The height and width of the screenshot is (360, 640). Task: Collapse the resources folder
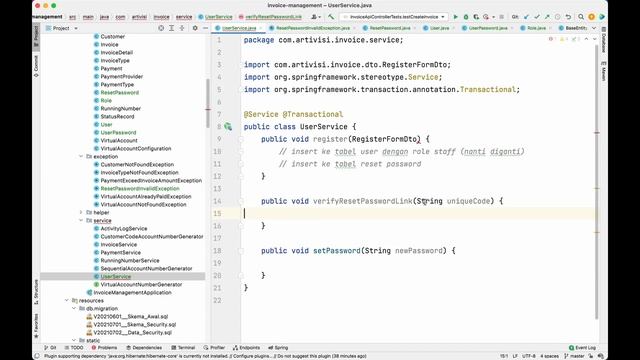pos(67,300)
